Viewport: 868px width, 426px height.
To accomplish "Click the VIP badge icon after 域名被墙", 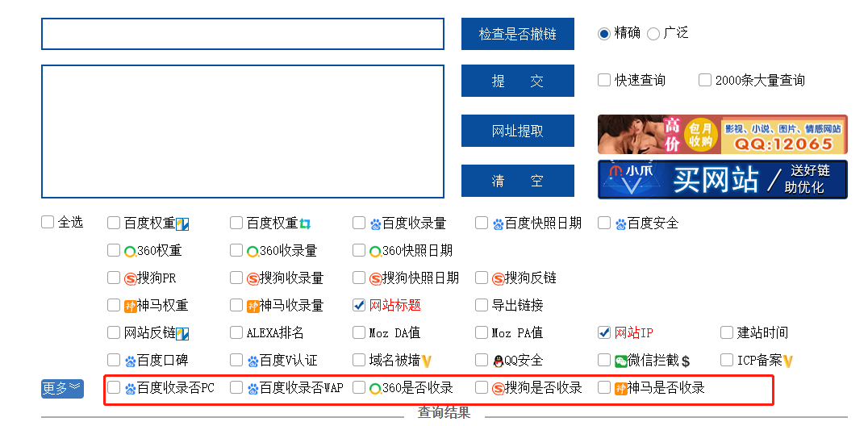I will (x=427, y=361).
